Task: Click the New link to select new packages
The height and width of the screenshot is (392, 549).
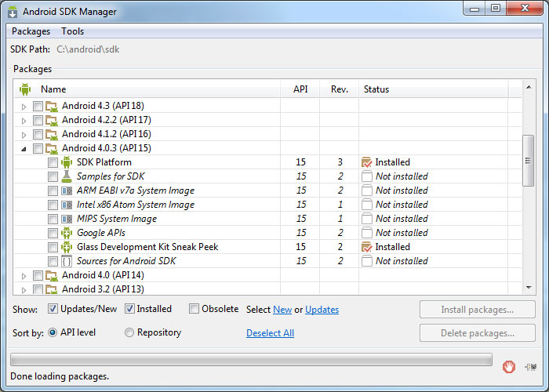Action: pos(282,310)
